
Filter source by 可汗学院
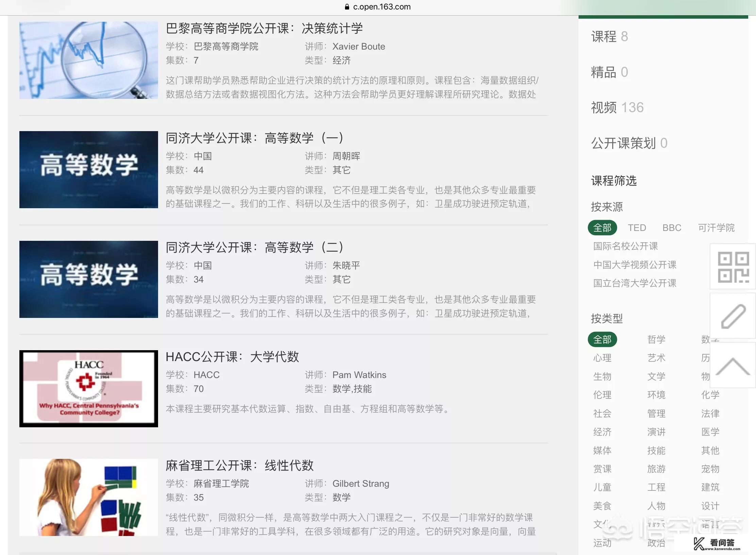[x=716, y=228]
